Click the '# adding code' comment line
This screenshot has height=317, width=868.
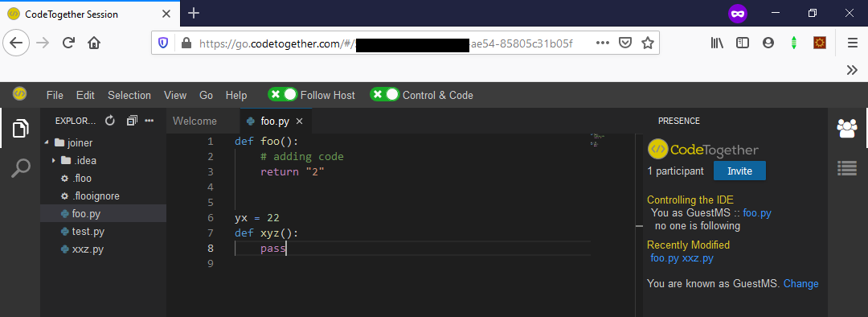(302, 157)
